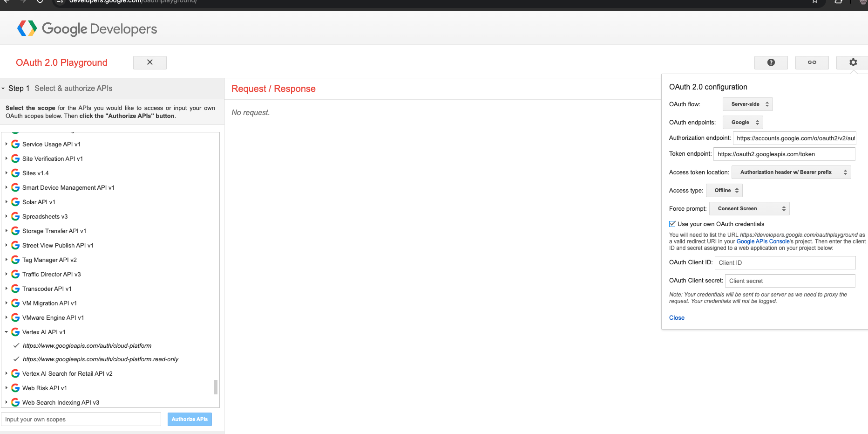The width and height of the screenshot is (868, 434).
Task: Click the Authorize APIs button
Action: pyautogui.click(x=190, y=420)
